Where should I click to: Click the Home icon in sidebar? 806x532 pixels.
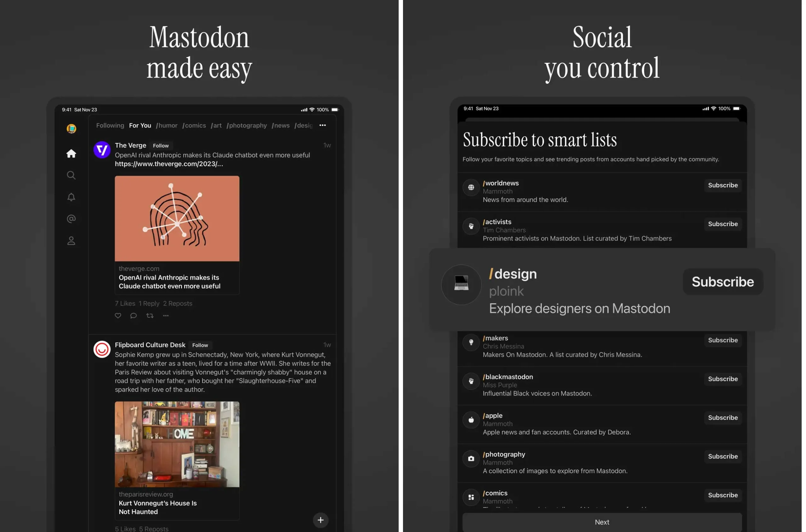tap(71, 153)
